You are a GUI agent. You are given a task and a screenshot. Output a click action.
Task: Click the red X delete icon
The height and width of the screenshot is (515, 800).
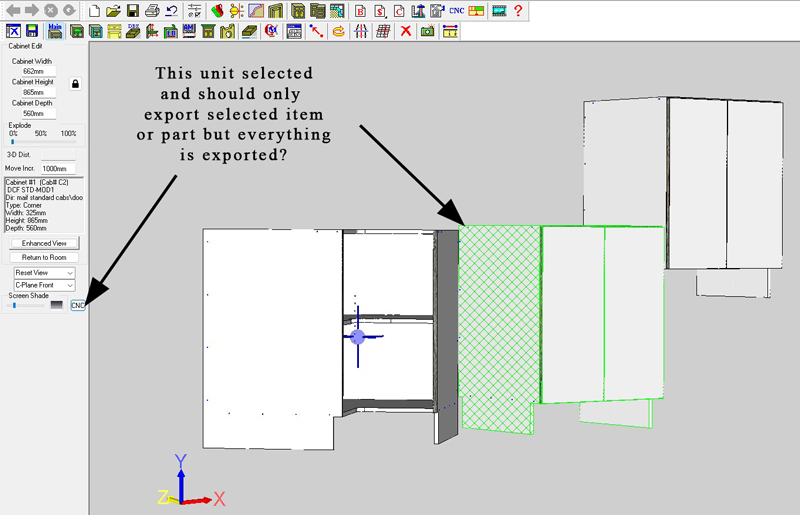(406, 31)
